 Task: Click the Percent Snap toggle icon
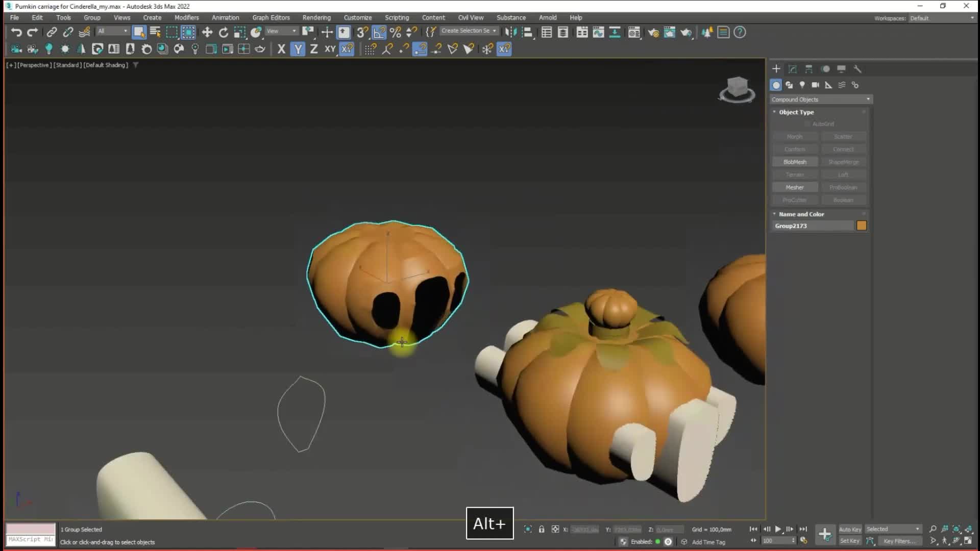coord(395,33)
